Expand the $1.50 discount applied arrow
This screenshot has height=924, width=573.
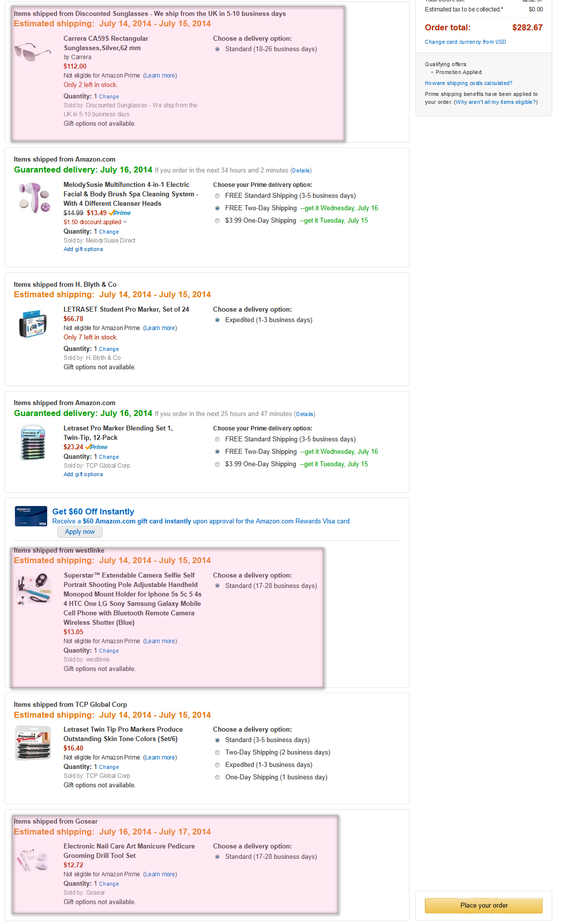[125, 222]
